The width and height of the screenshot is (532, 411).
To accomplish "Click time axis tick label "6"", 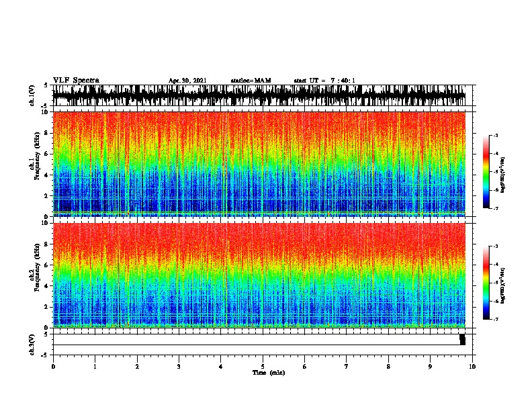I will coord(304,367).
